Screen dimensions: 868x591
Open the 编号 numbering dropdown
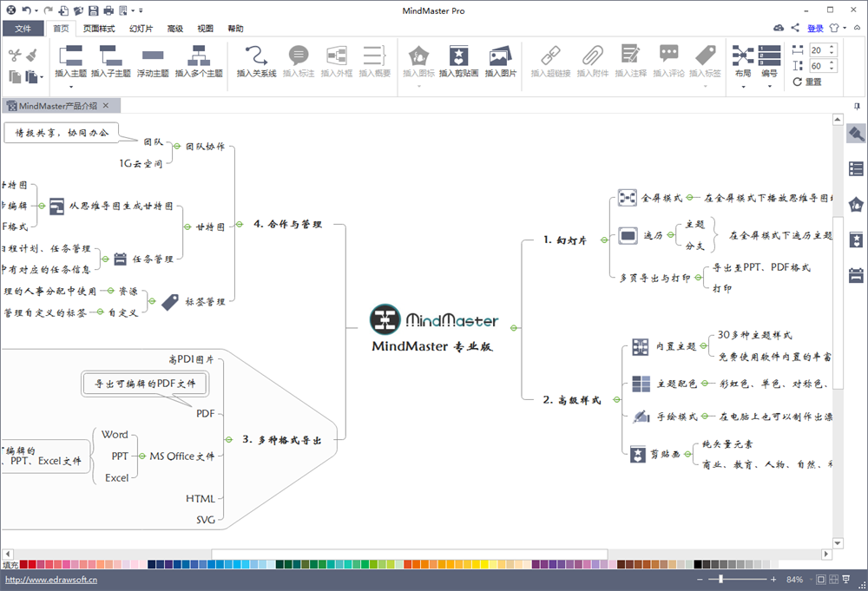(769, 87)
